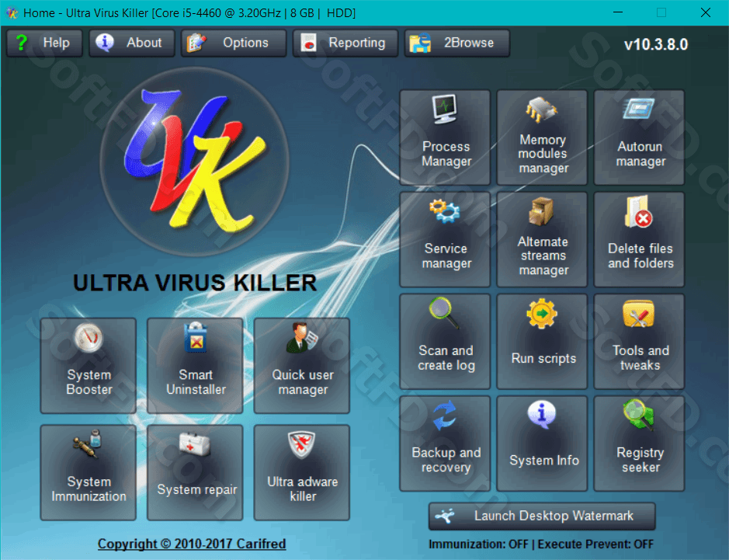Image resolution: width=729 pixels, height=560 pixels.
Task: Follow the Copyright 2010-2017 Carifred link
Action: click(192, 544)
